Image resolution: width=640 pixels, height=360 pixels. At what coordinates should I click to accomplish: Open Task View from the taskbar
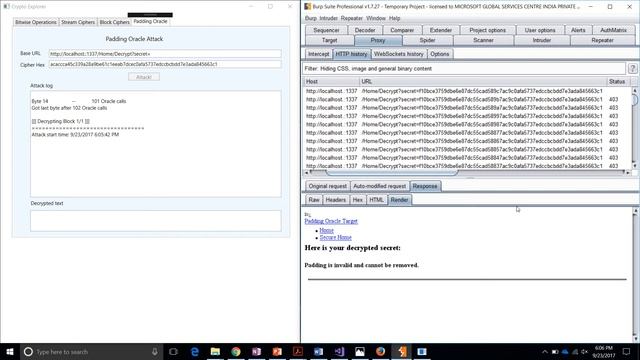[173, 351]
